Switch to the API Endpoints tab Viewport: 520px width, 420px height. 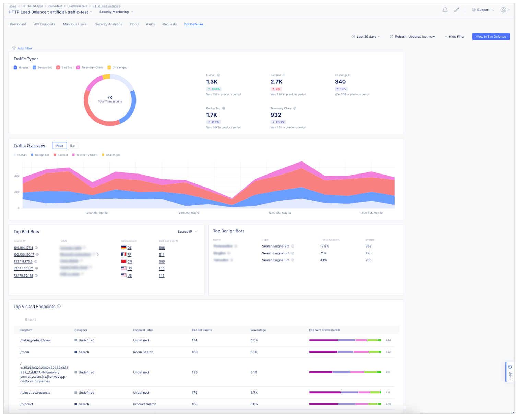point(45,24)
